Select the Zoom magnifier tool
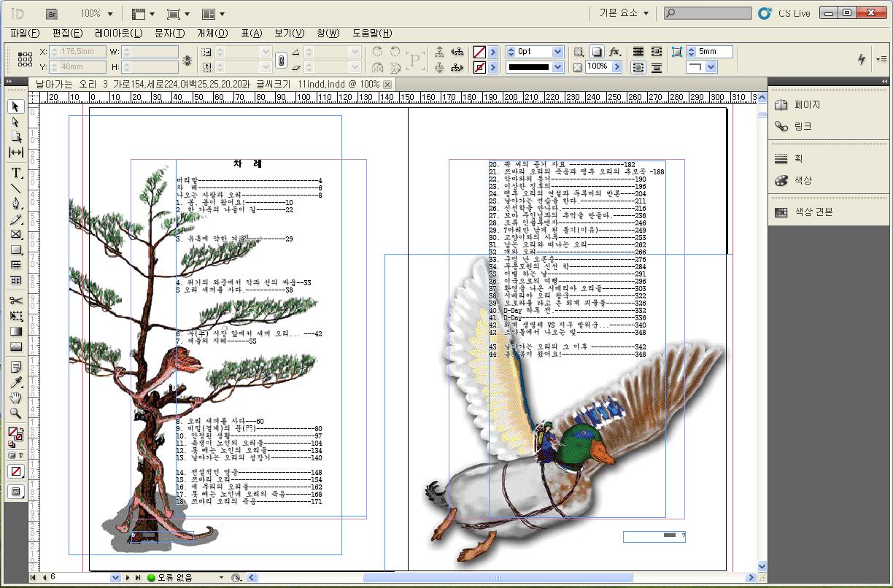This screenshot has width=893, height=588. (x=16, y=413)
